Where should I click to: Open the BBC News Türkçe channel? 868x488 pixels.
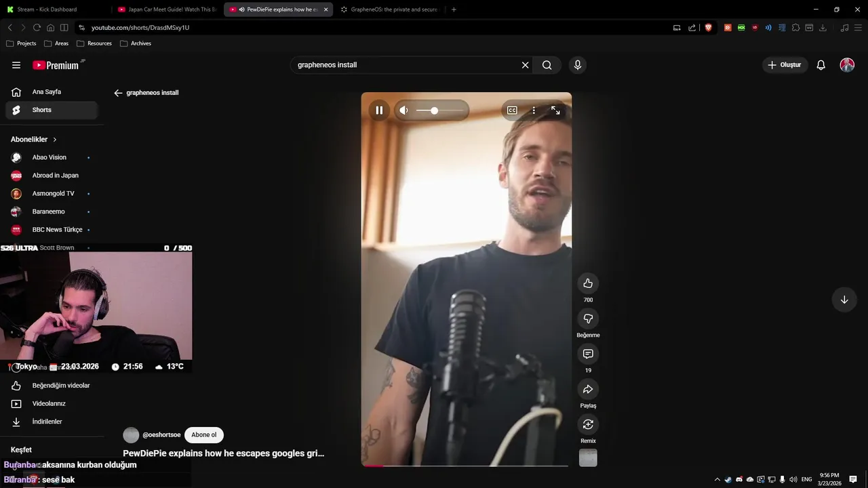pos(52,230)
